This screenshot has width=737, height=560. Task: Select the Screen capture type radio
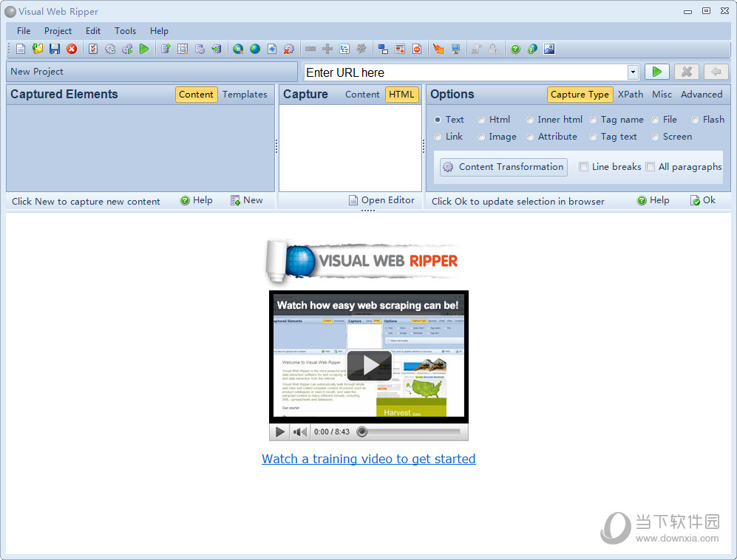pyautogui.click(x=655, y=137)
